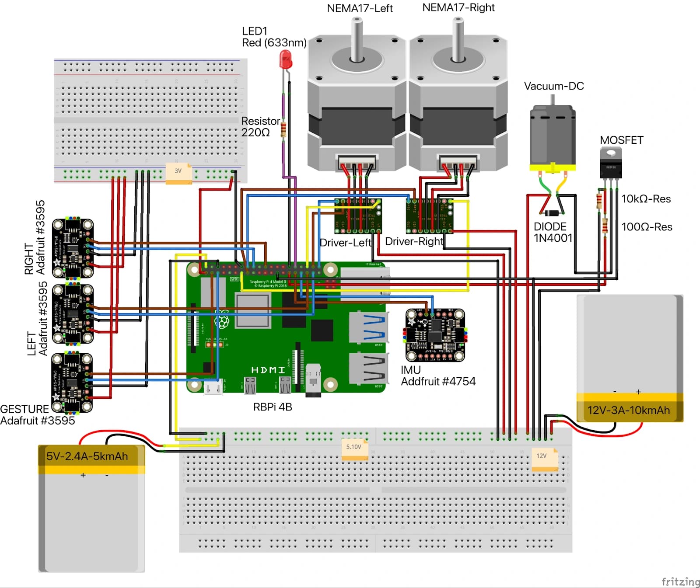Click the MOSFET label
This screenshot has width=700, height=588.
621,140
